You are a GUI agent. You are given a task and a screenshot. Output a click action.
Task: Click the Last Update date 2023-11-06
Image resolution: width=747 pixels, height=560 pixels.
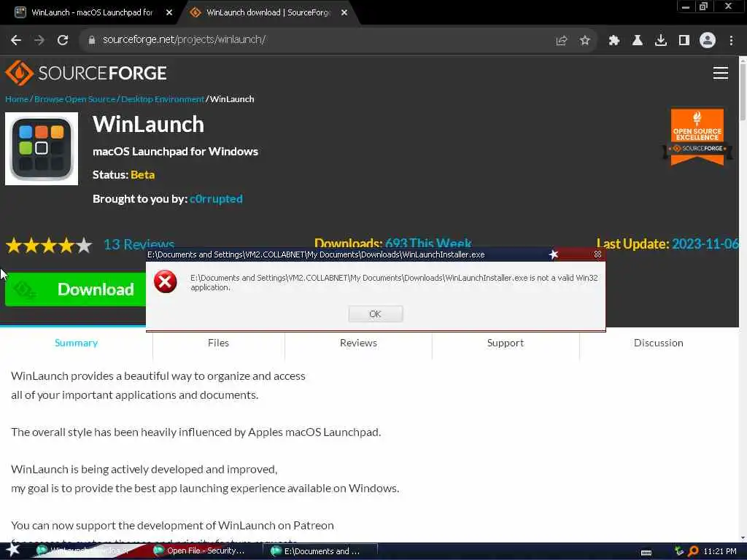pos(705,244)
